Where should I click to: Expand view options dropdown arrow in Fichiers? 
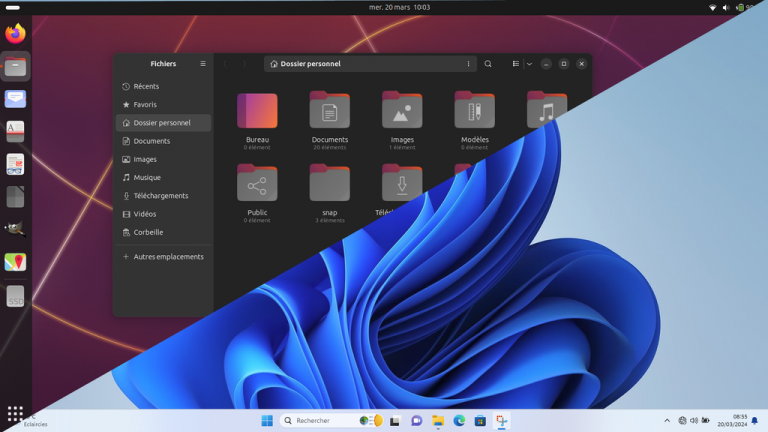pyautogui.click(x=529, y=64)
